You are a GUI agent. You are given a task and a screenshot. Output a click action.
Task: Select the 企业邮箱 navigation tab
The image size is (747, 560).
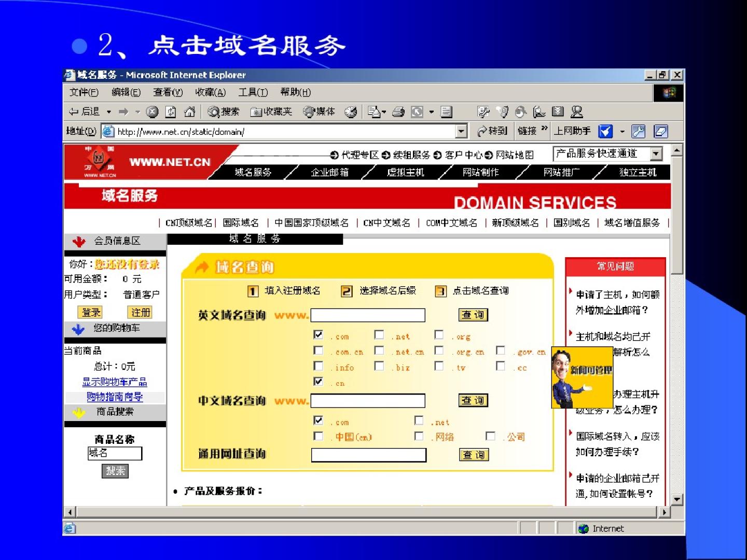[x=329, y=172]
